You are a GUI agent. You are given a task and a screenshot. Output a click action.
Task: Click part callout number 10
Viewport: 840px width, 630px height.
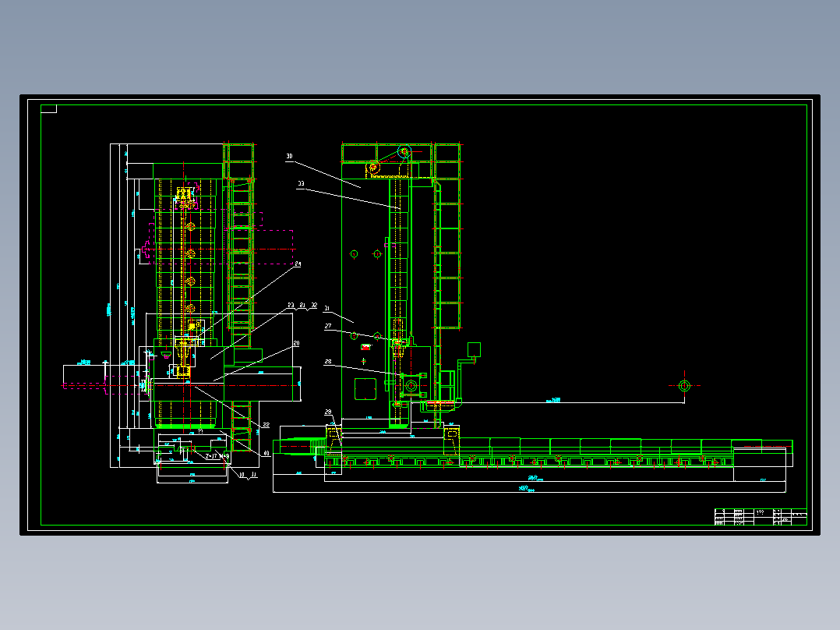(x=242, y=475)
